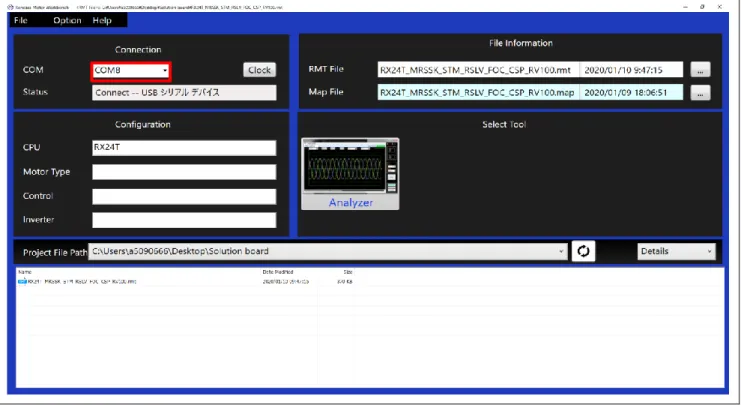This screenshot has width=741, height=405.
Task: Select the RMT File name field
Action: click(479, 70)
